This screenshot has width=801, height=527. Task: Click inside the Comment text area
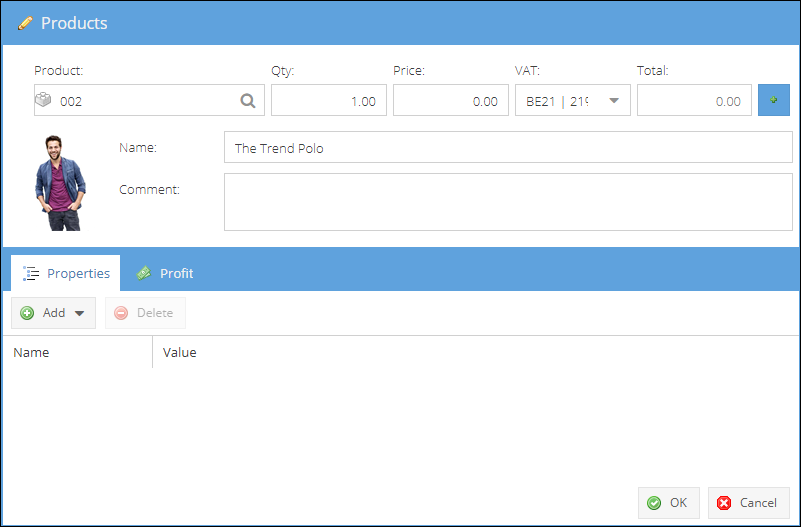(x=507, y=202)
